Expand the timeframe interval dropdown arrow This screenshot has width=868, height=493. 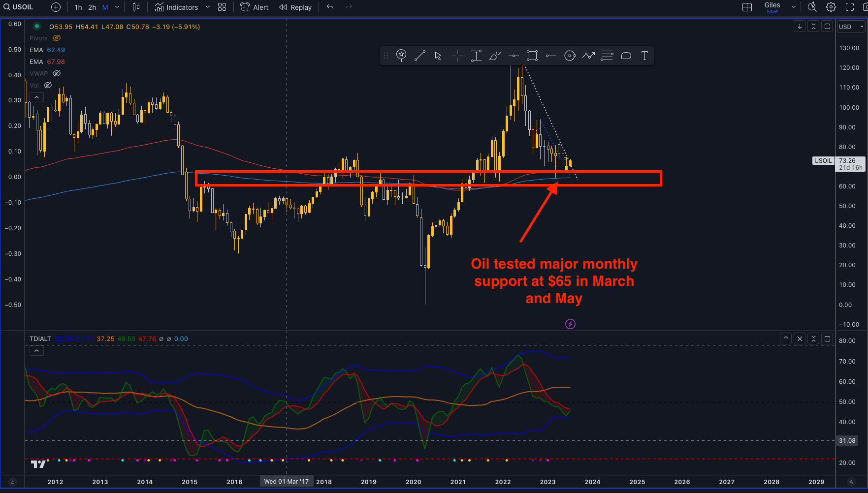pyautogui.click(x=117, y=7)
